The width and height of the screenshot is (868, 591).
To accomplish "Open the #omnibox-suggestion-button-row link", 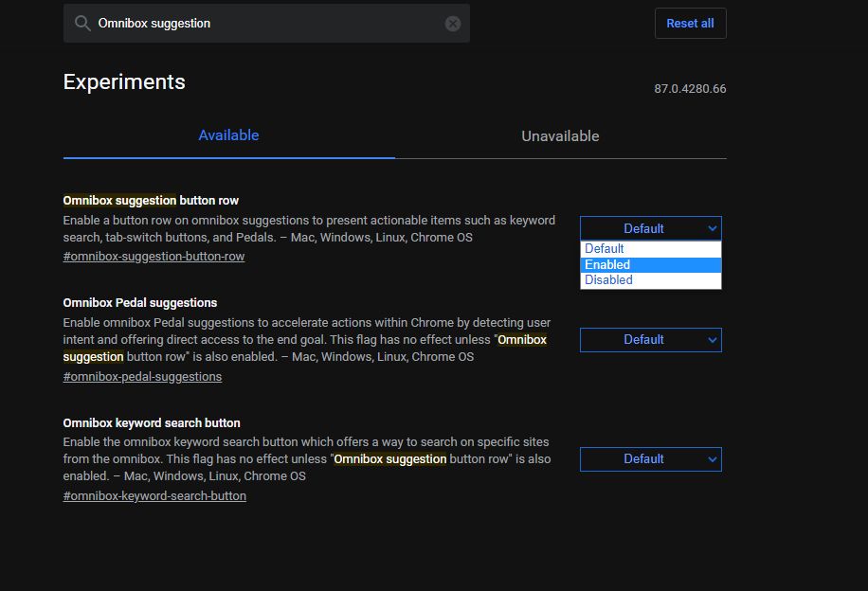I will [154, 257].
